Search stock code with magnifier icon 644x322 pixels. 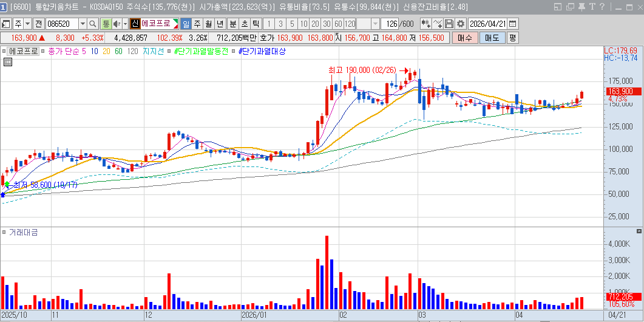coord(93,24)
